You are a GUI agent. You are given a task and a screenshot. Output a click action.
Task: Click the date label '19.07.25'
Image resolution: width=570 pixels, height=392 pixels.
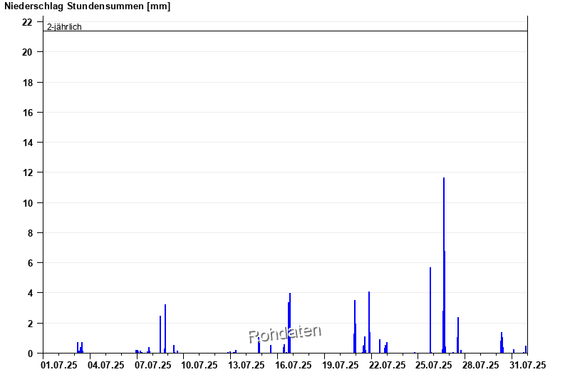click(341, 365)
